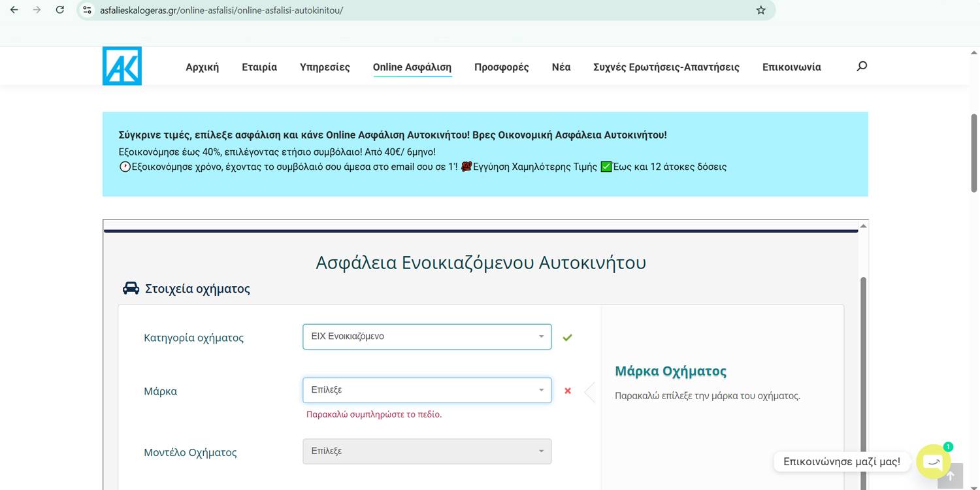Click the car icon beside Στοιχεία οχήματος
The width and height of the screenshot is (980, 490).
click(131, 287)
